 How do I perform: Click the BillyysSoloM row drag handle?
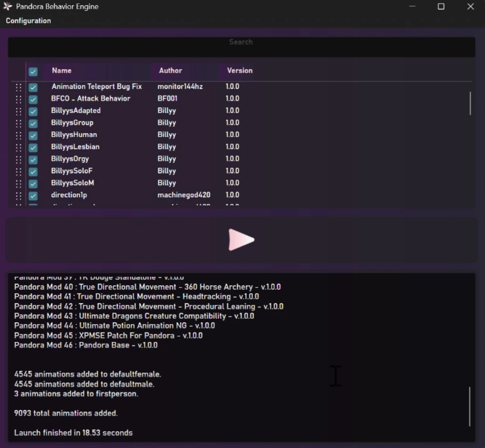(x=18, y=184)
